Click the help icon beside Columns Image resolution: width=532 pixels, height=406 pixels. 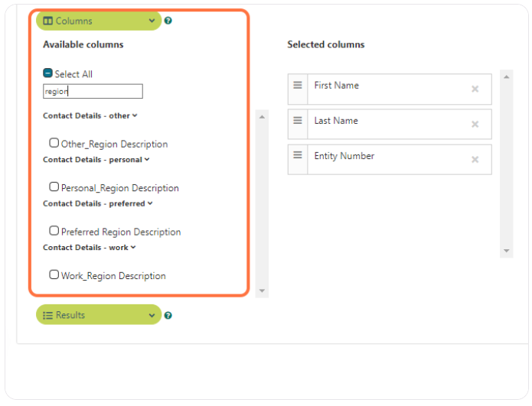pyautogui.click(x=168, y=21)
